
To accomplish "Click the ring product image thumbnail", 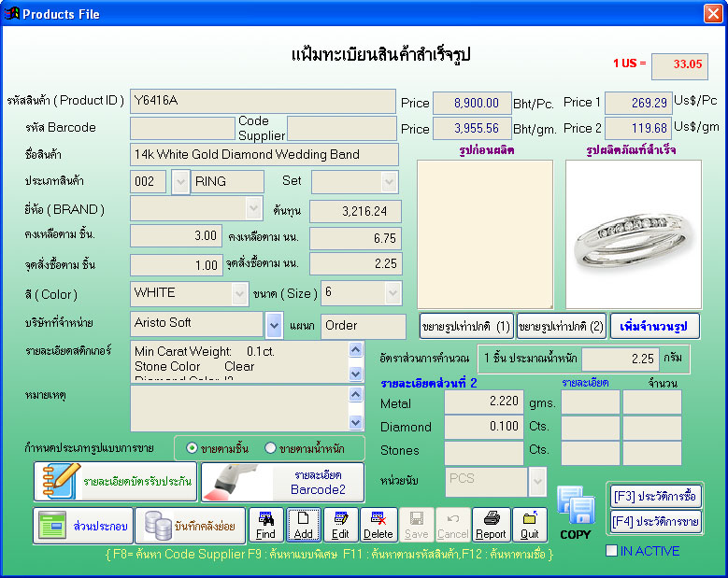I will (x=634, y=233).
